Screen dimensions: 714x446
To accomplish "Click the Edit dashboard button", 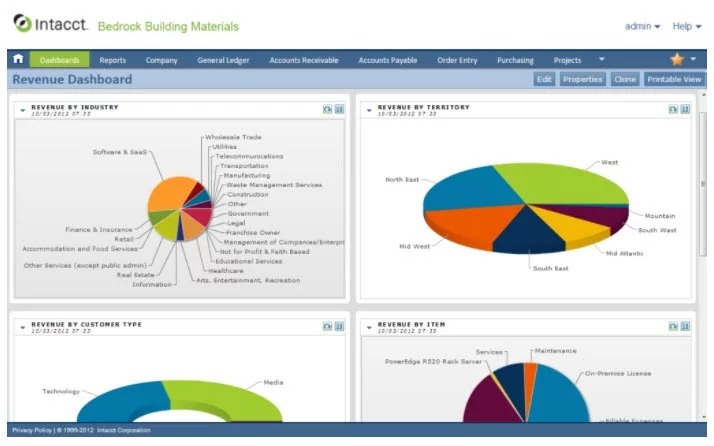I will 544,79.
